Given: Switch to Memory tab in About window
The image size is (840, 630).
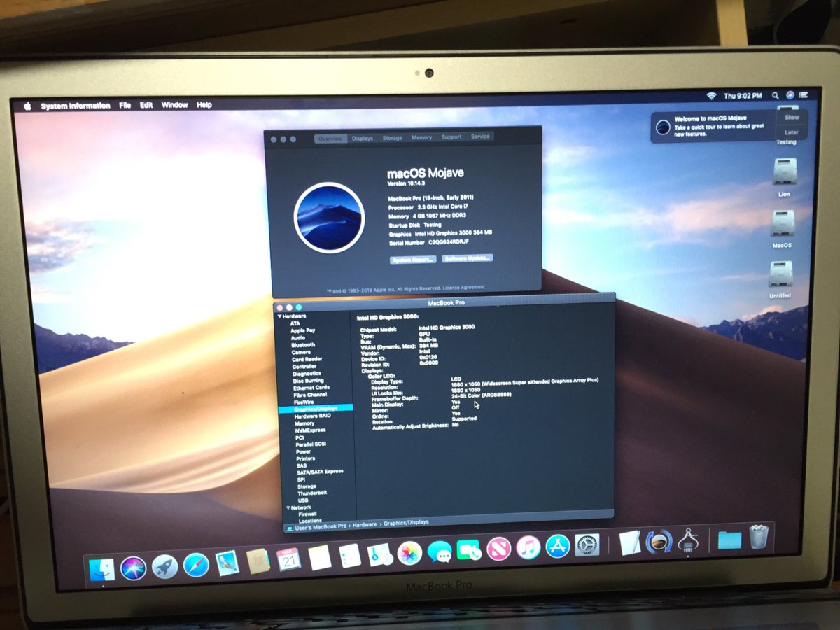Looking at the screenshot, I should click(x=421, y=137).
